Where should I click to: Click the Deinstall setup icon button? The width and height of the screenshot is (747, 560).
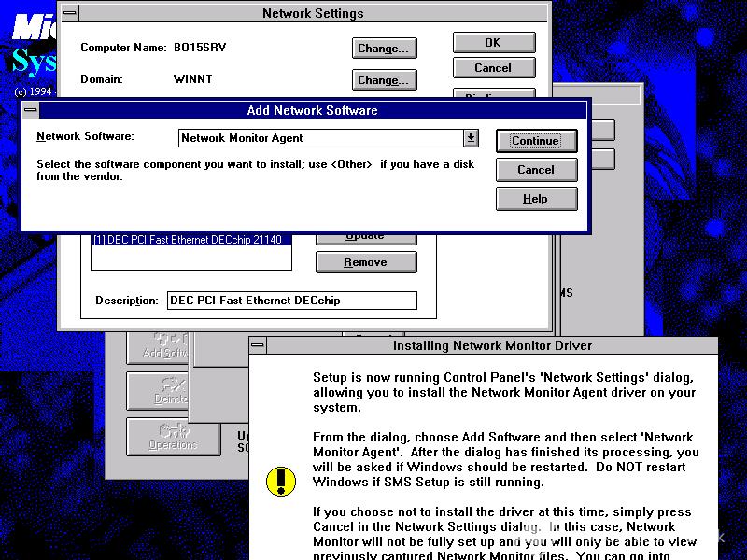(158, 391)
